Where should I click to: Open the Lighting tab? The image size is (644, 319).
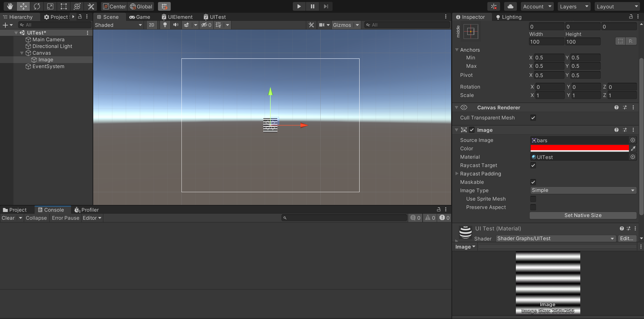point(508,17)
